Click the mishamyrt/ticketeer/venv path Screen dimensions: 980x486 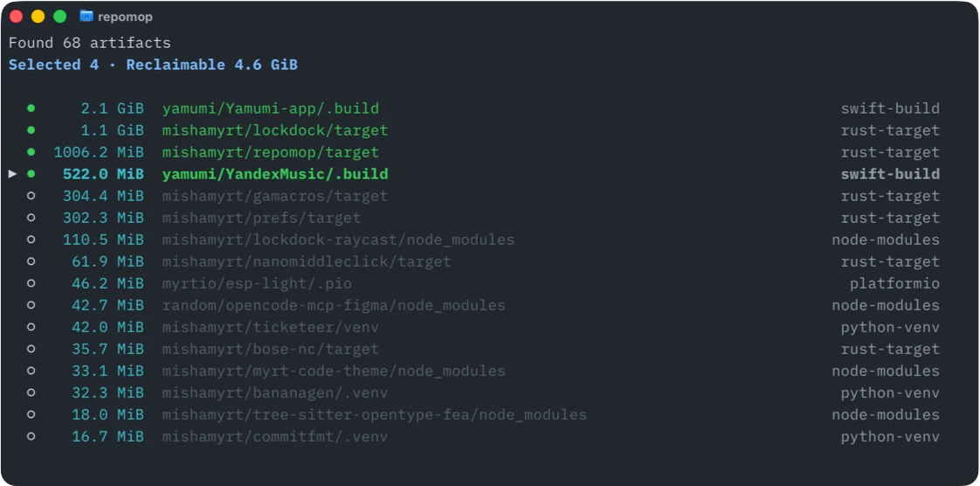click(x=271, y=327)
